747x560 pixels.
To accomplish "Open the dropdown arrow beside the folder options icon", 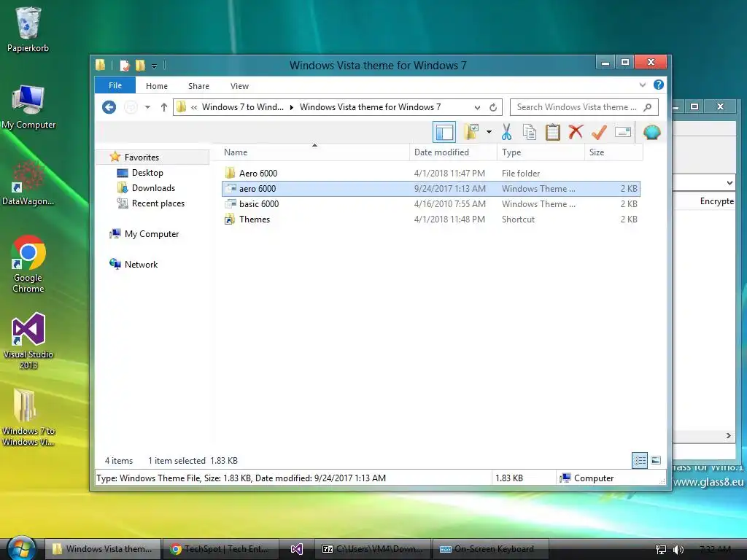I will point(489,132).
